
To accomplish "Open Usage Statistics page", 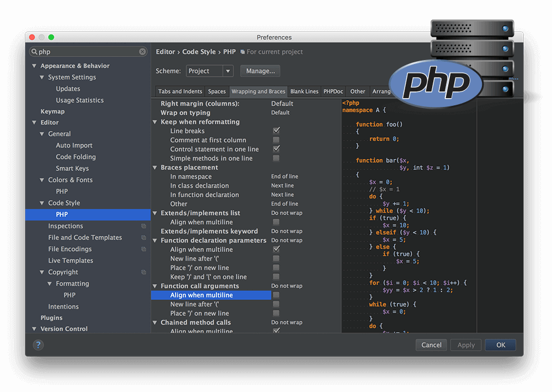I will pos(79,100).
